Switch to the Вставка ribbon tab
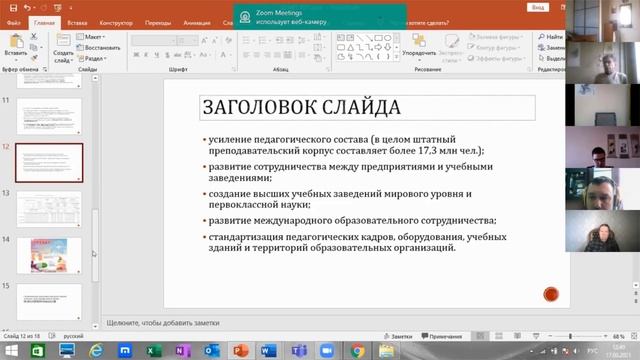Screen dimensions: 640x360 77,23
